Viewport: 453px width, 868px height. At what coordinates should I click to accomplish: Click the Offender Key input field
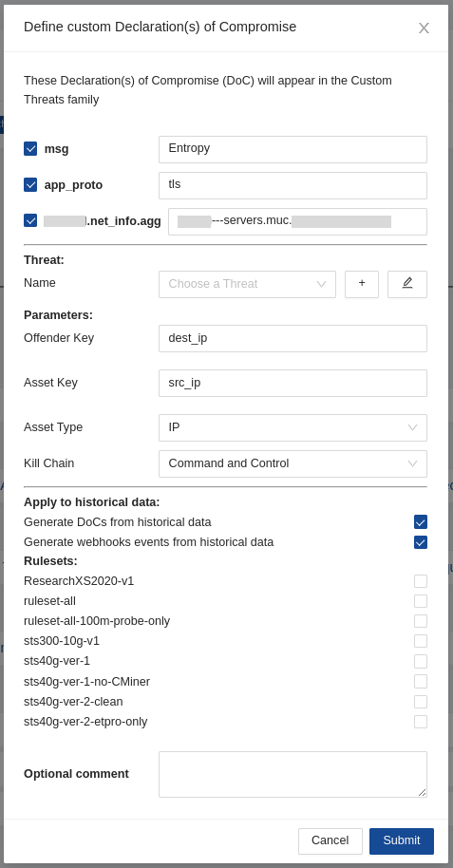tap(293, 338)
